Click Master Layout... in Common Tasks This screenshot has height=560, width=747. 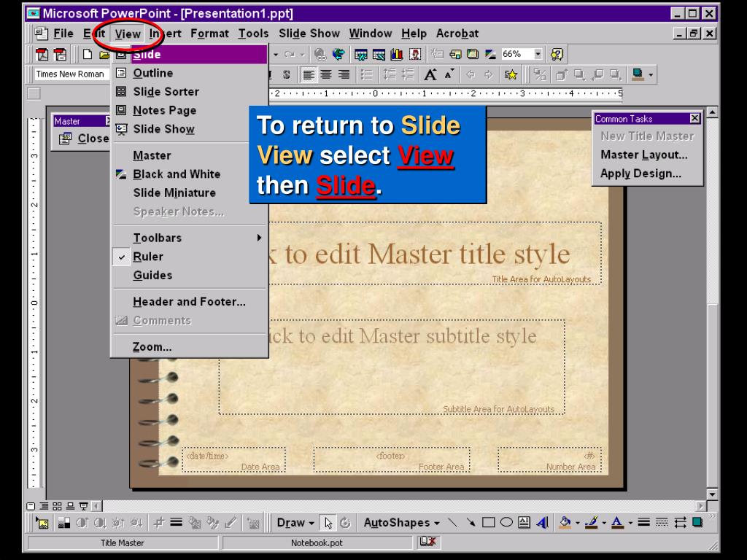643,155
